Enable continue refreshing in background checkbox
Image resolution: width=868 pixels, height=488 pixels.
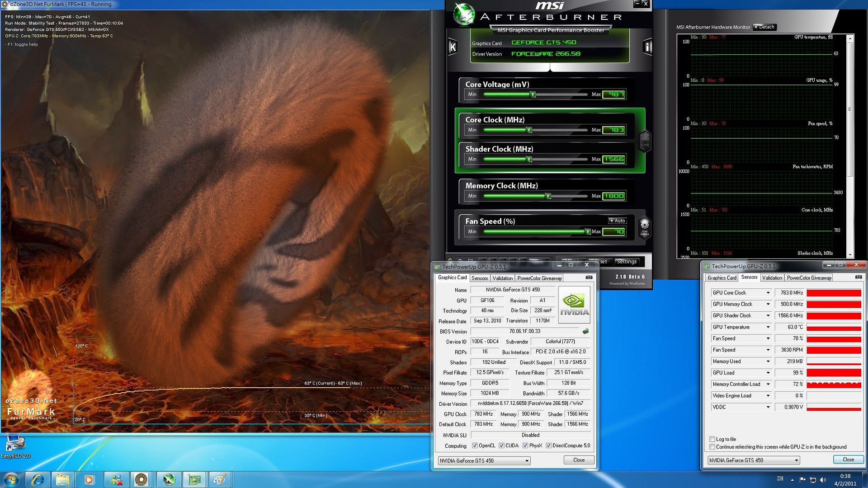pos(712,447)
